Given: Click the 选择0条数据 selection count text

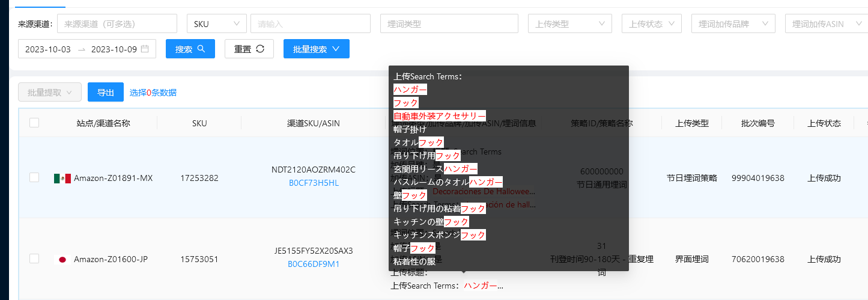Looking at the screenshot, I should click(153, 93).
